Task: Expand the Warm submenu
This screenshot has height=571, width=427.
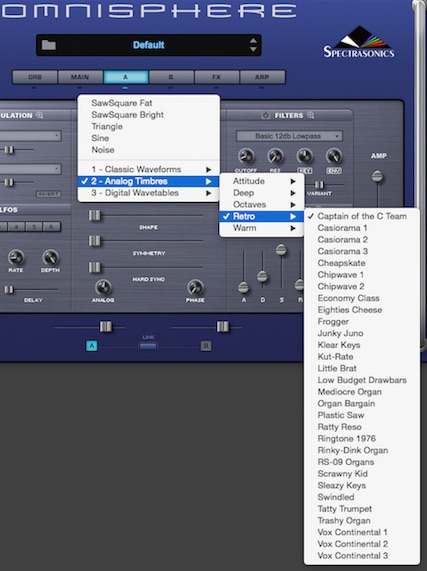Action: coord(262,228)
